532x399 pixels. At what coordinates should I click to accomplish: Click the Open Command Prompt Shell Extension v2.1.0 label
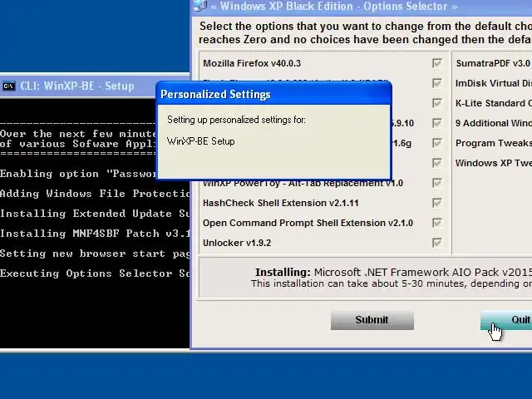click(x=308, y=223)
